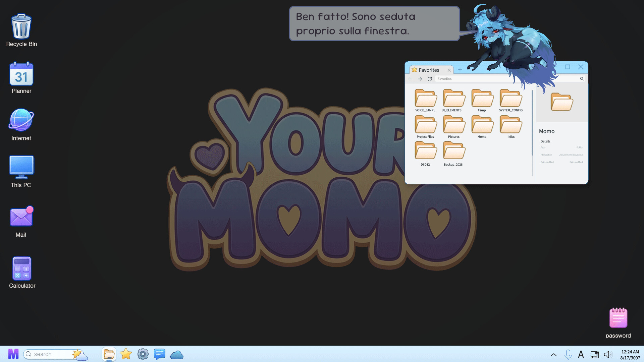Open the clock showing 12:24 AM
This screenshot has width=644, height=362.
630,355
